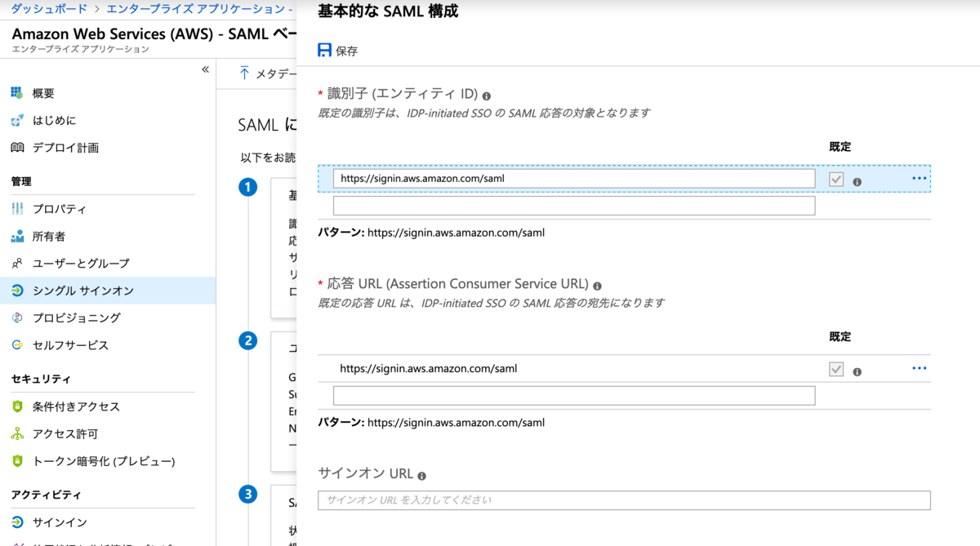The width and height of the screenshot is (980, 546).
Task: Open ellipsis menu for reply URL row
Action: (x=920, y=368)
